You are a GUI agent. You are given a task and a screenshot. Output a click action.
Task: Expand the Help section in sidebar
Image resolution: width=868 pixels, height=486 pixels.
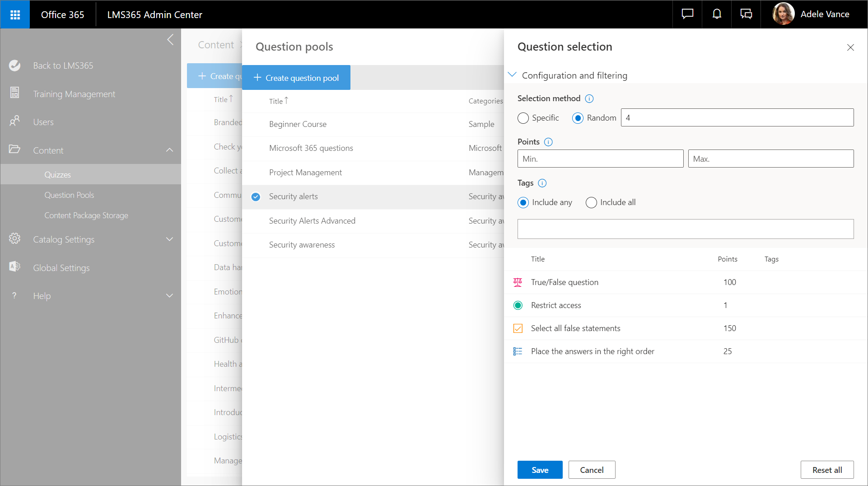[169, 296]
